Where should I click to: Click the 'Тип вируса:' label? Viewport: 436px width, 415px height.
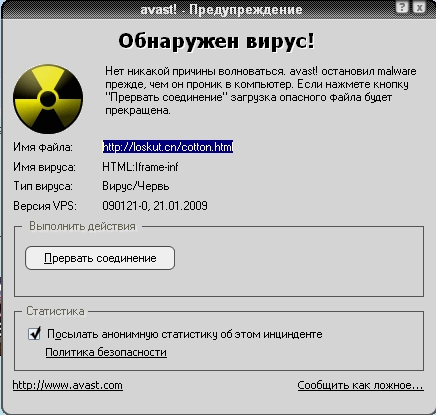pyautogui.click(x=43, y=186)
